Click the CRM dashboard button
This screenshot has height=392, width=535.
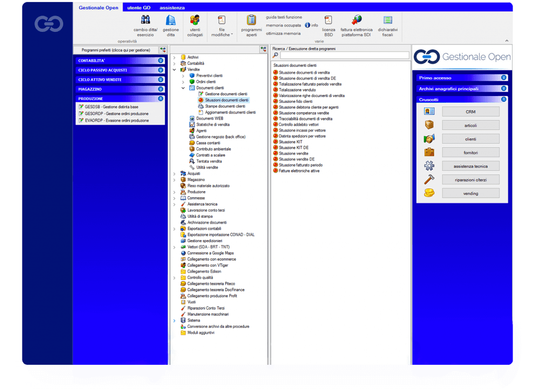(x=470, y=112)
